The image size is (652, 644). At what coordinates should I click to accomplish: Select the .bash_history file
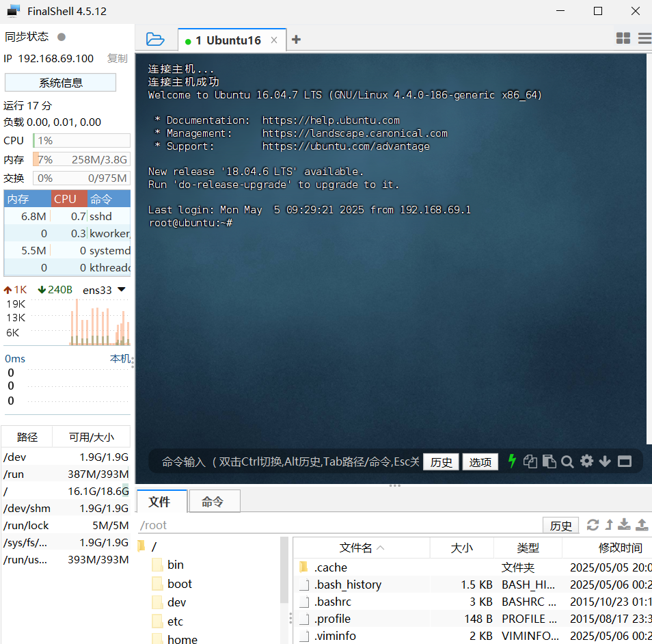[x=473, y=585]
